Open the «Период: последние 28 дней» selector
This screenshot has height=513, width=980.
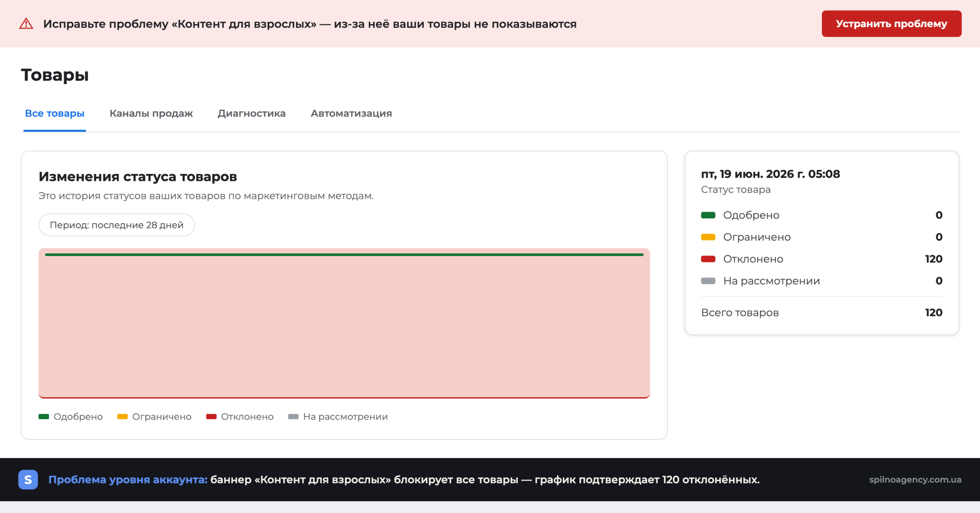click(x=116, y=225)
